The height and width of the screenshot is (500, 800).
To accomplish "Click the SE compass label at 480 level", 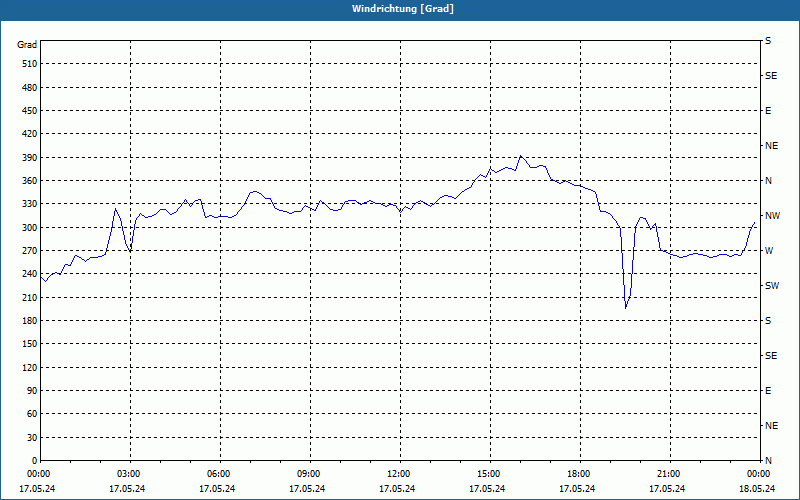I will pyautogui.click(x=771, y=76).
